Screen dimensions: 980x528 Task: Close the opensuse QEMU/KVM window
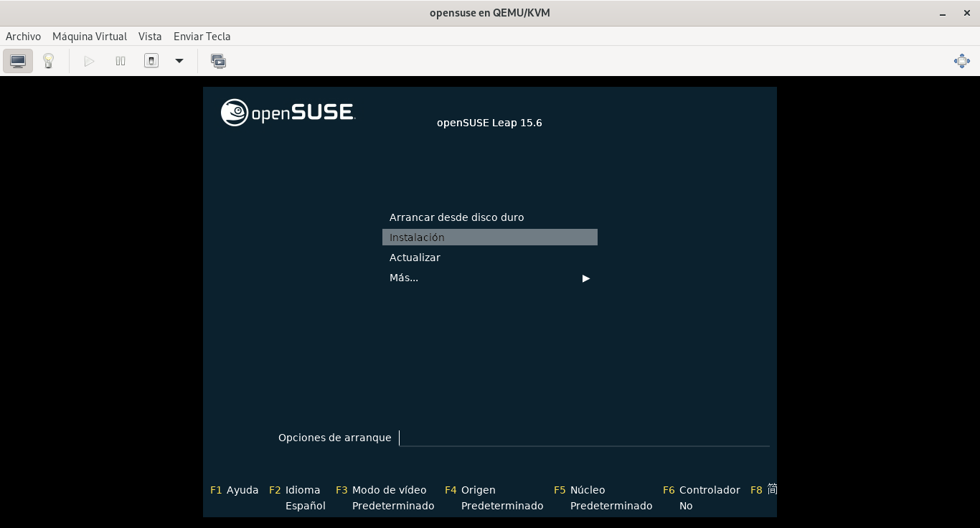click(967, 13)
